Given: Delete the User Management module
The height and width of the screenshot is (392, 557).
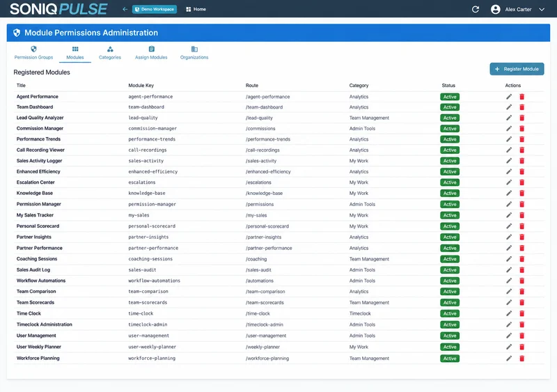Looking at the screenshot, I should (x=521, y=336).
